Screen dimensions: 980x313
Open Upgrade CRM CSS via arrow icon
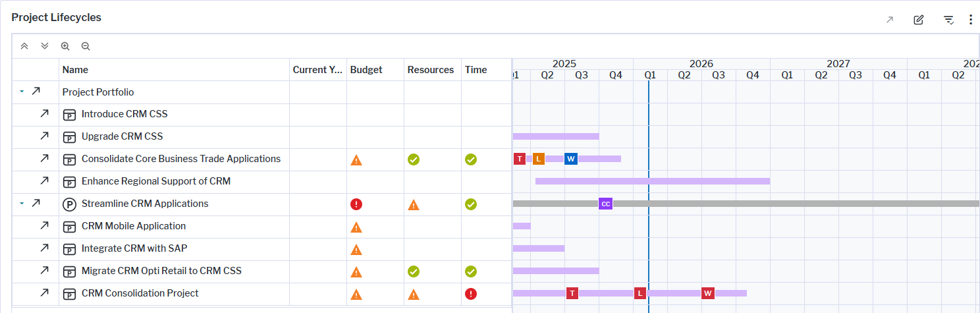point(44,136)
